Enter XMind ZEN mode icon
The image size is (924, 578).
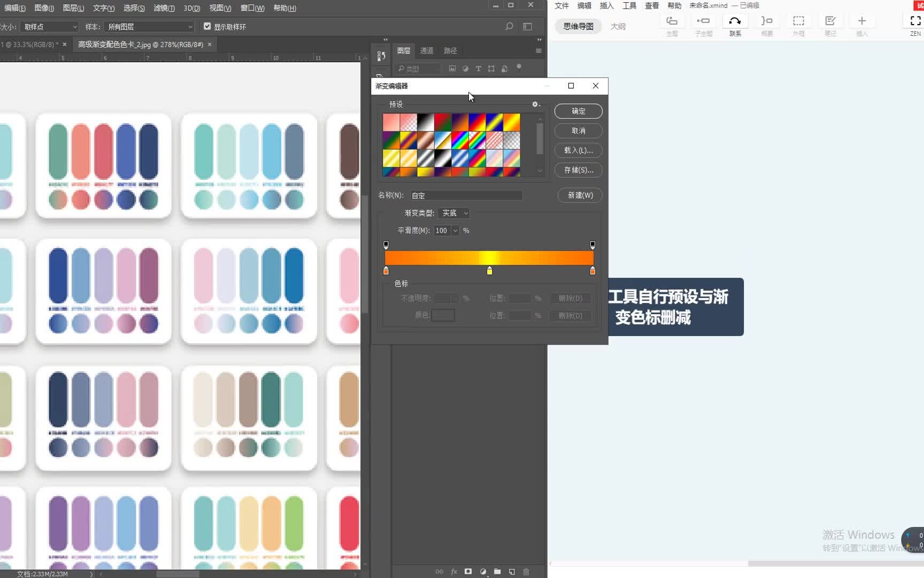915,25
